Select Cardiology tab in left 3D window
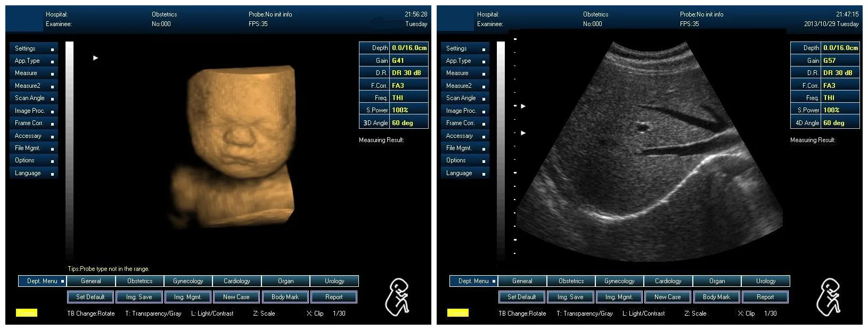 [x=237, y=281]
